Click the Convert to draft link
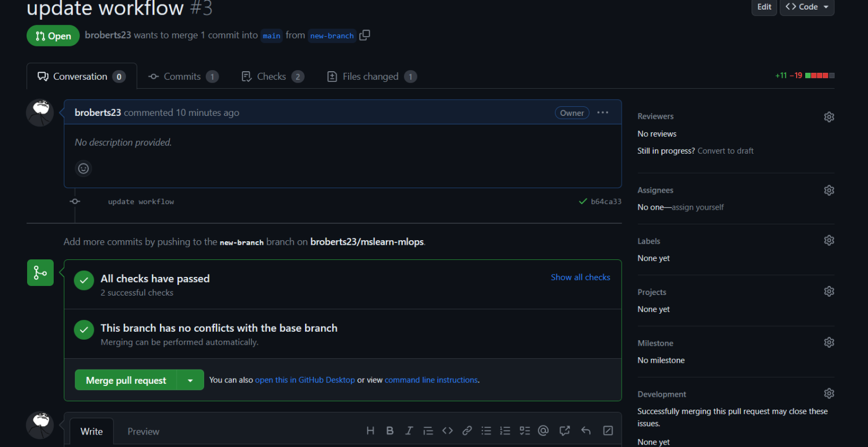Screen dimensions: 868x447 coord(726,151)
